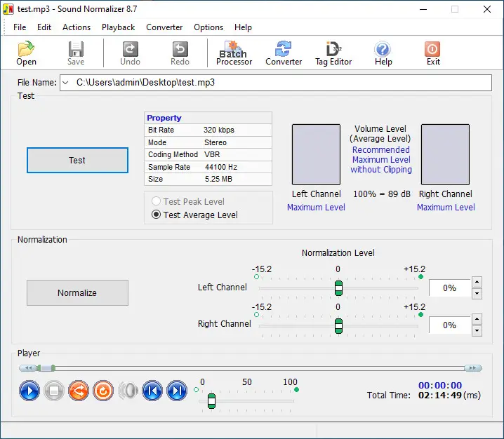Launch the Batch Processor

pos(234,53)
